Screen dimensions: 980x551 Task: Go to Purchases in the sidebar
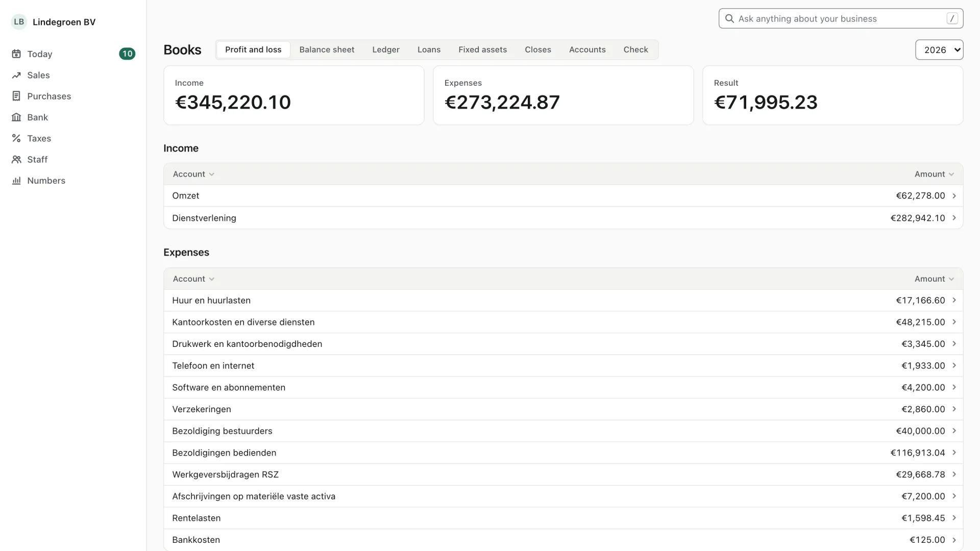pos(73,96)
